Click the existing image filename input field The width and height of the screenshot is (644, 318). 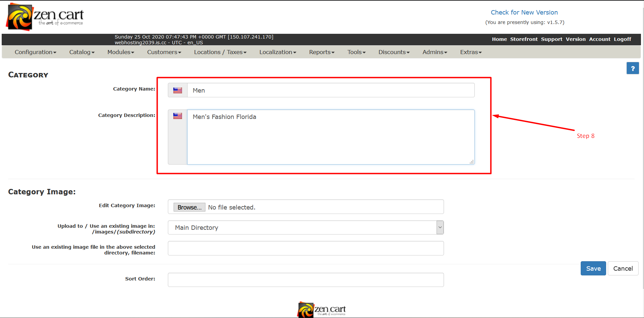click(x=306, y=248)
